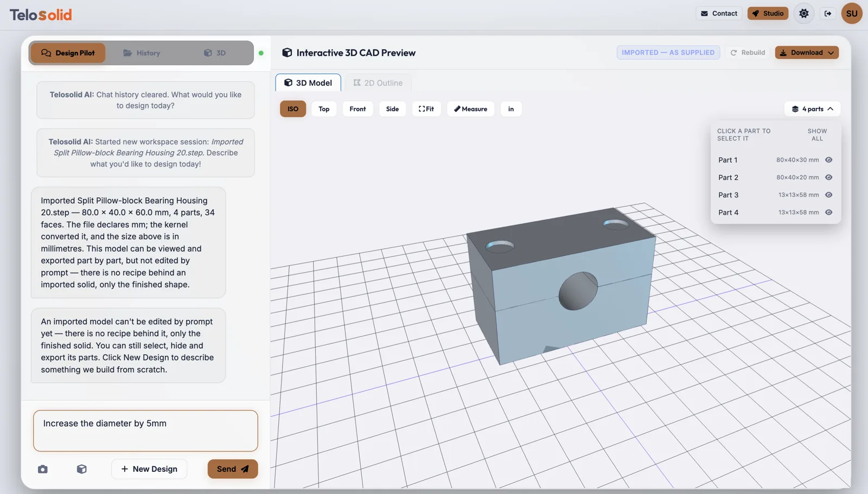Fit model to the view
The image size is (868, 494).
click(426, 109)
